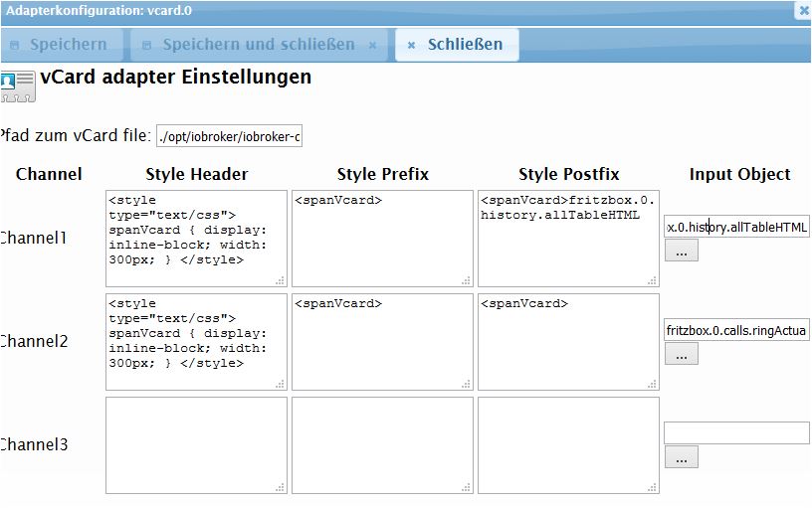Click the empty Channel3 Input Object field
The width and height of the screenshot is (812, 508).
click(736, 433)
